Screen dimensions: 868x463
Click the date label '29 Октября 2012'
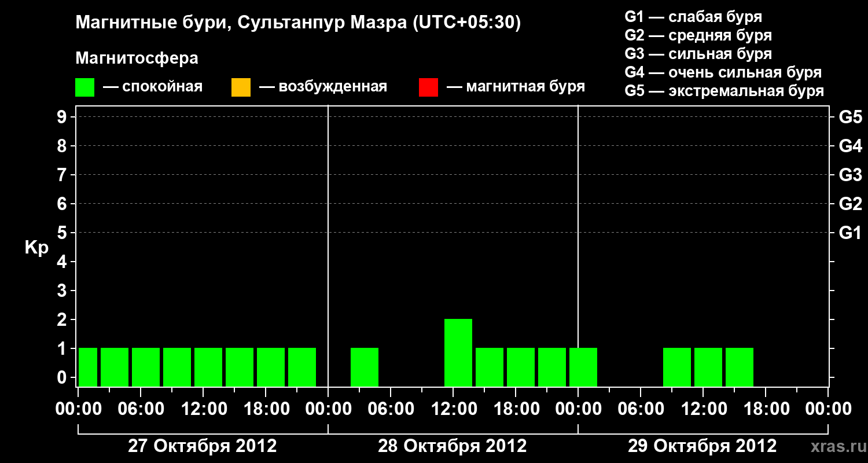click(703, 446)
